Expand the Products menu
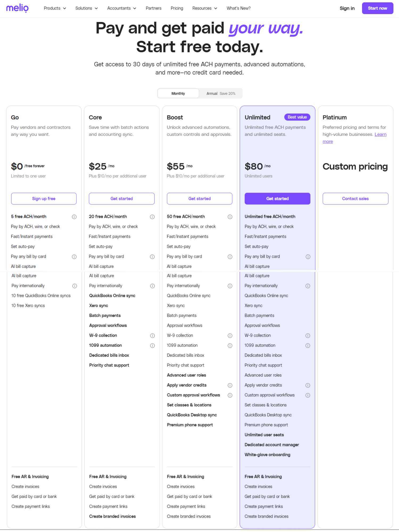Viewport: 399px width, 532px height. [x=55, y=8]
